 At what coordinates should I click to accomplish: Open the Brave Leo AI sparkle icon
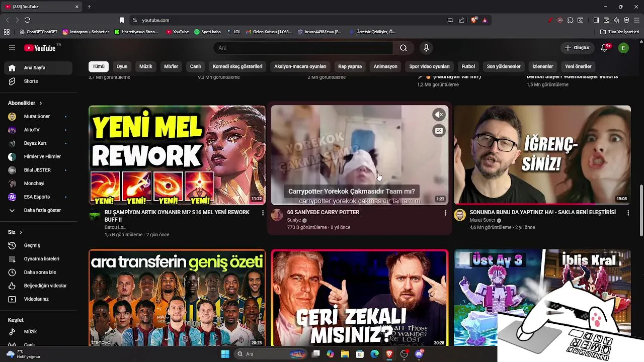click(616, 20)
